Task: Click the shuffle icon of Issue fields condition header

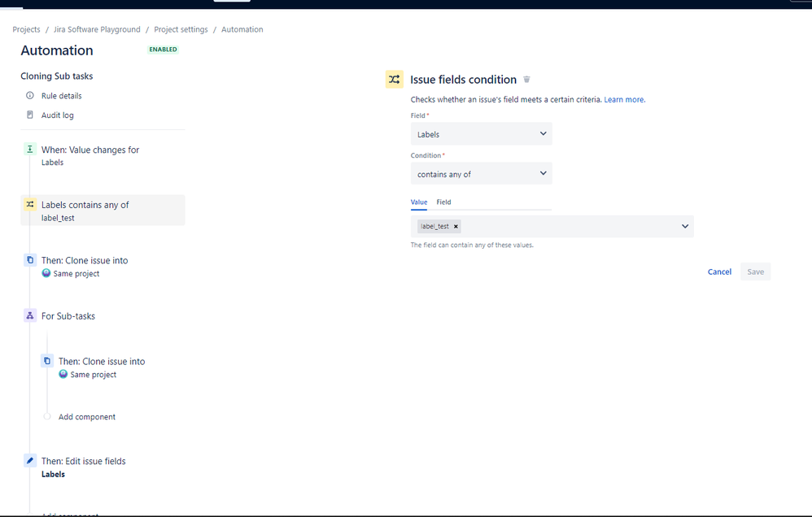Action: (394, 79)
